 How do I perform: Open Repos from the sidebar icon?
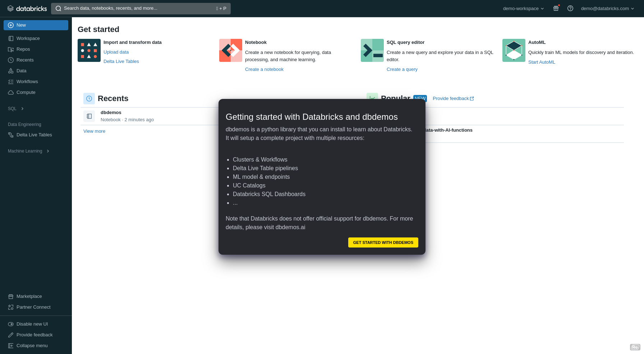coord(11,49)
